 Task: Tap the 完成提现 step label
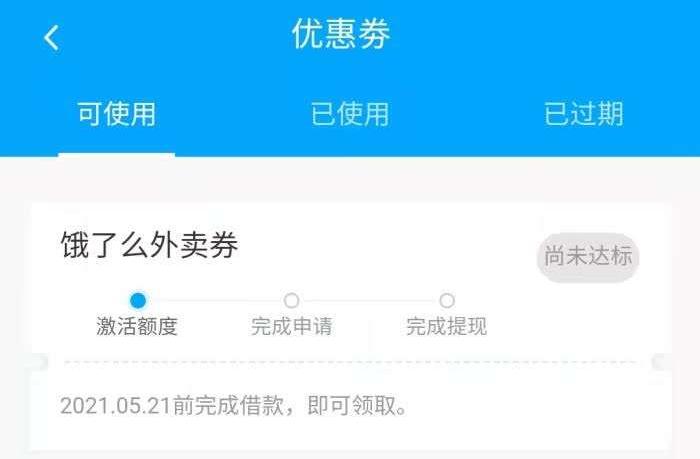click(446, 326)
